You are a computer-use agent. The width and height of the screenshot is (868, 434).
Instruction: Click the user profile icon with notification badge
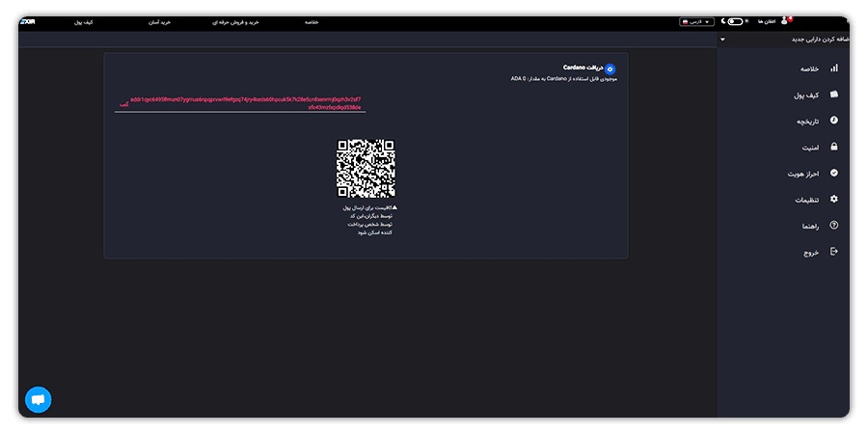coord(786,21)
